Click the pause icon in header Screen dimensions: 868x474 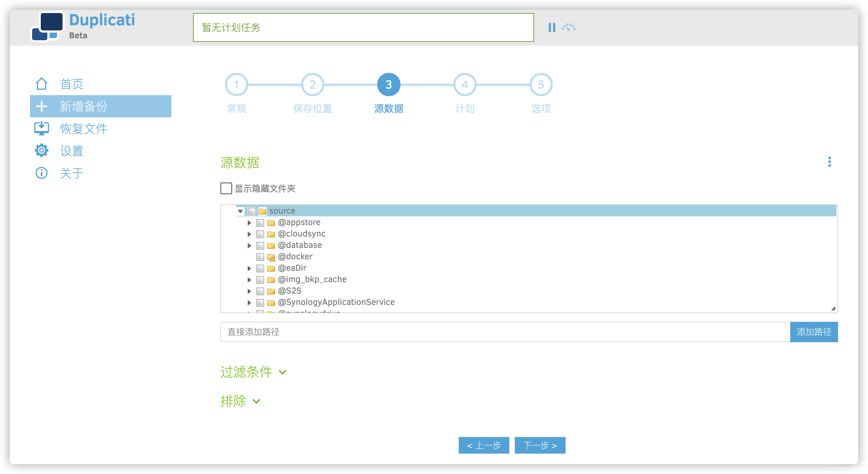click(x=551, y=28)
